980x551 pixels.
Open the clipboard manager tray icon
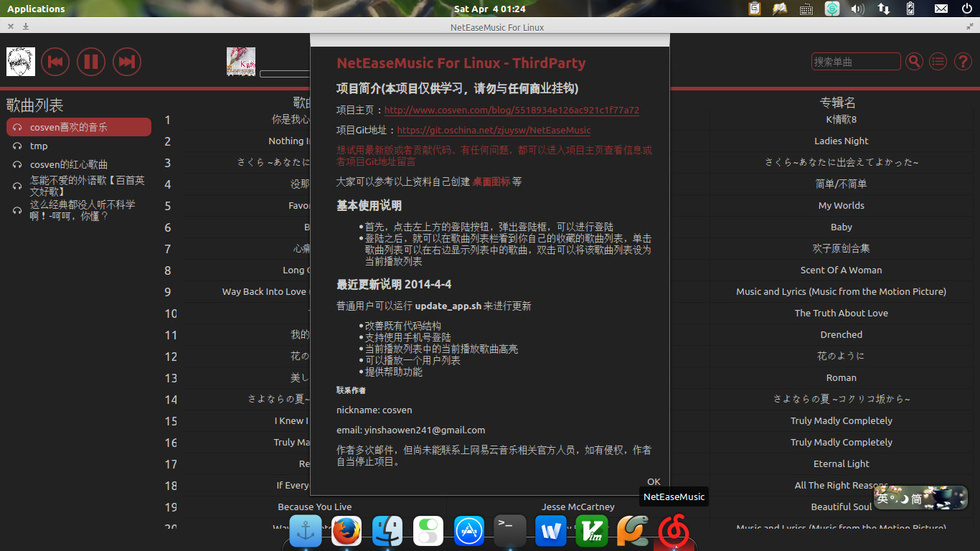755,9
